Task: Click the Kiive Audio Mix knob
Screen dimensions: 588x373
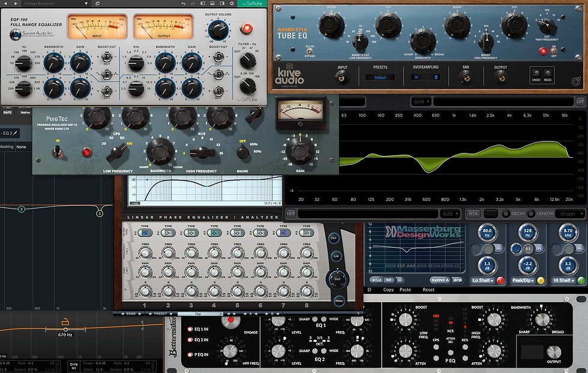Action: click(466, 78)
